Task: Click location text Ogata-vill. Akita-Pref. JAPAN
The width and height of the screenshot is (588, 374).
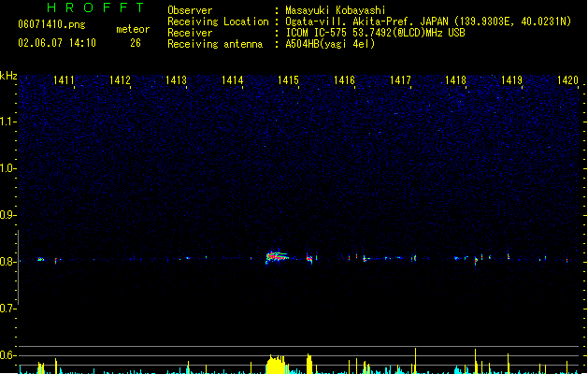Action: pyautogui.click(x=366, y=22)
